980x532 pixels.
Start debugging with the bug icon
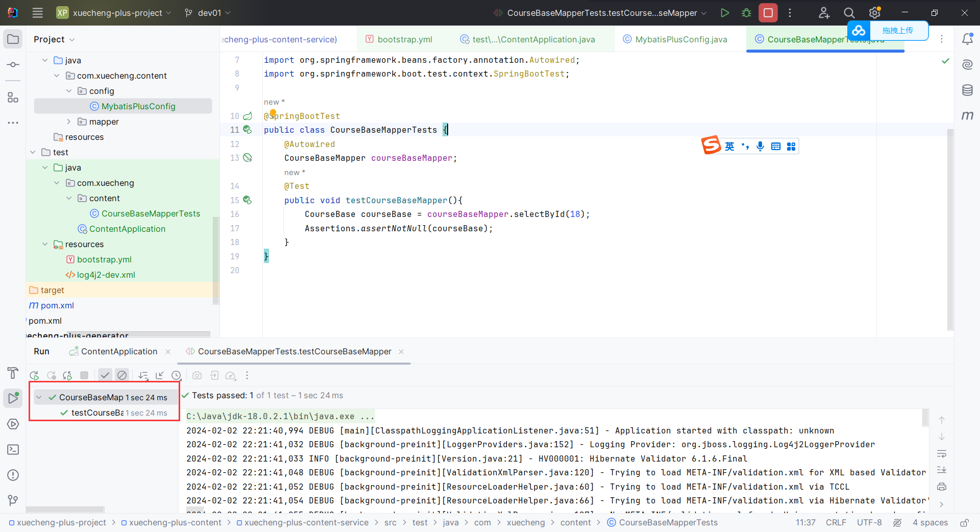[x=746, y=13]
